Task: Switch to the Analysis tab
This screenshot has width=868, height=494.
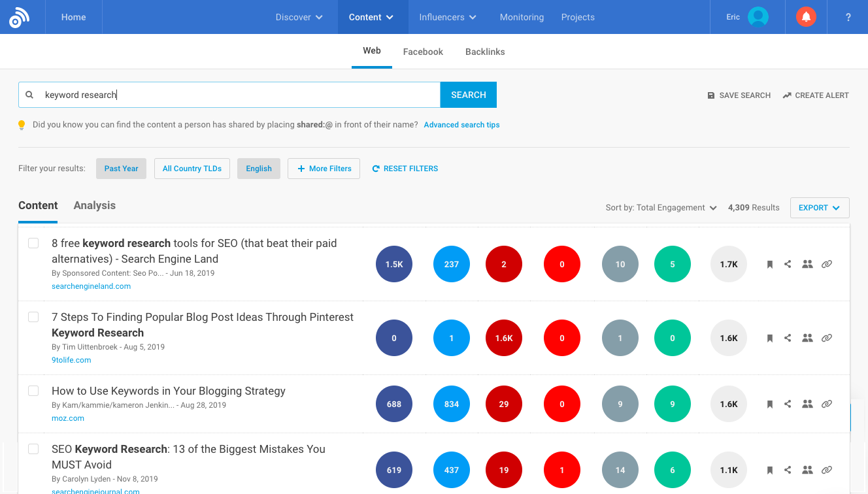Action: [x=94, y=205]
